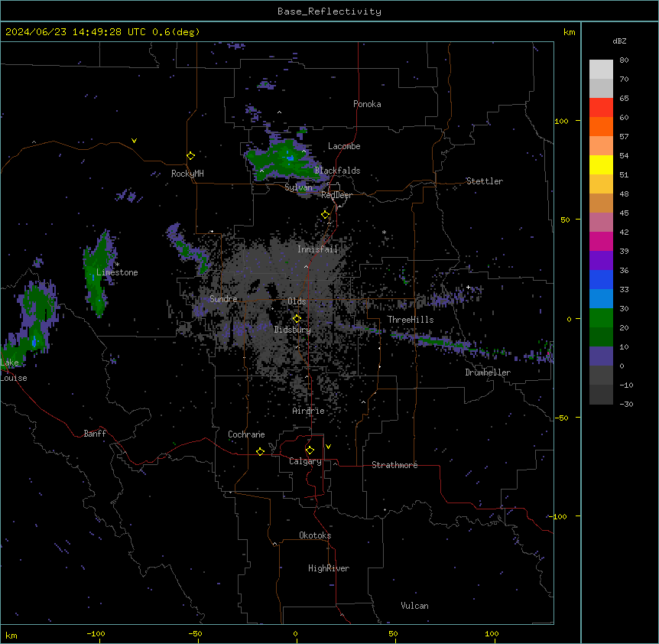The height and width of the screenshot is (644, 659).
Task: Select the Olds label
Action: (x=297, y=301)
